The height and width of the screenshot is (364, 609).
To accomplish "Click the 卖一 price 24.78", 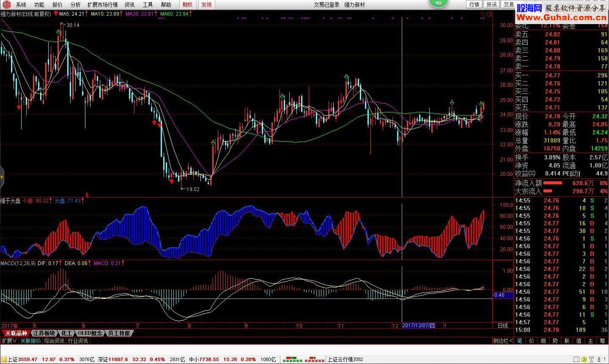I will [x=552, y=66].
